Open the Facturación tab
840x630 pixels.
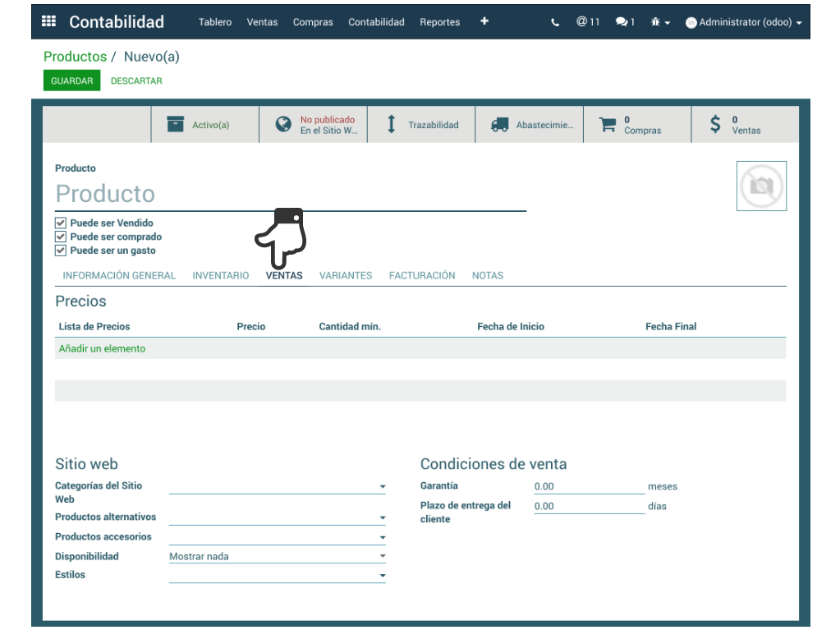click(422, 276)
